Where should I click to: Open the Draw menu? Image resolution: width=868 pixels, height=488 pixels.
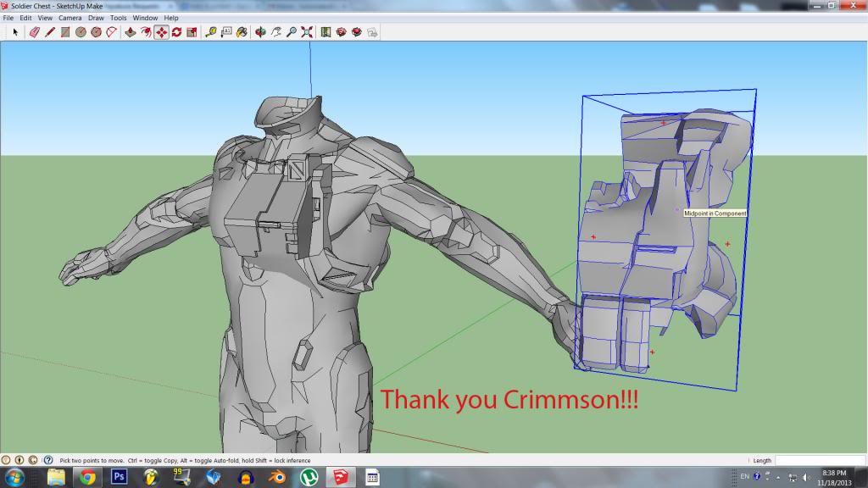click(x=96, y=18)
